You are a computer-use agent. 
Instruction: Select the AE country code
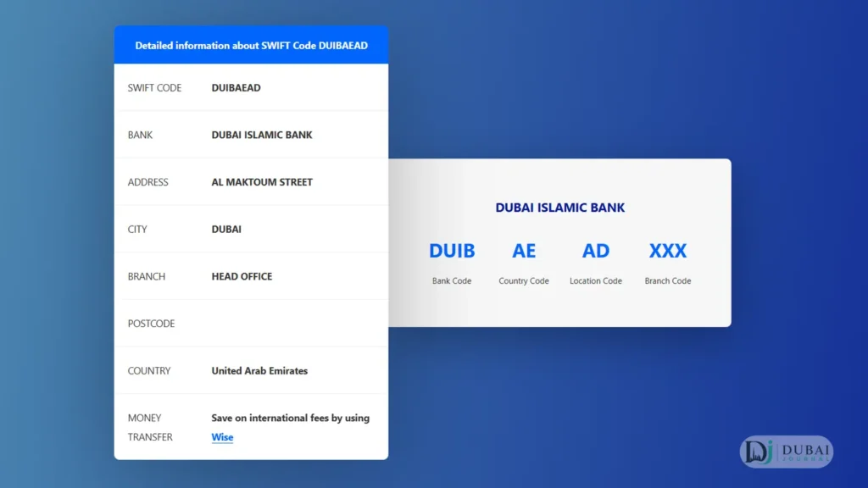coord(524,251)
